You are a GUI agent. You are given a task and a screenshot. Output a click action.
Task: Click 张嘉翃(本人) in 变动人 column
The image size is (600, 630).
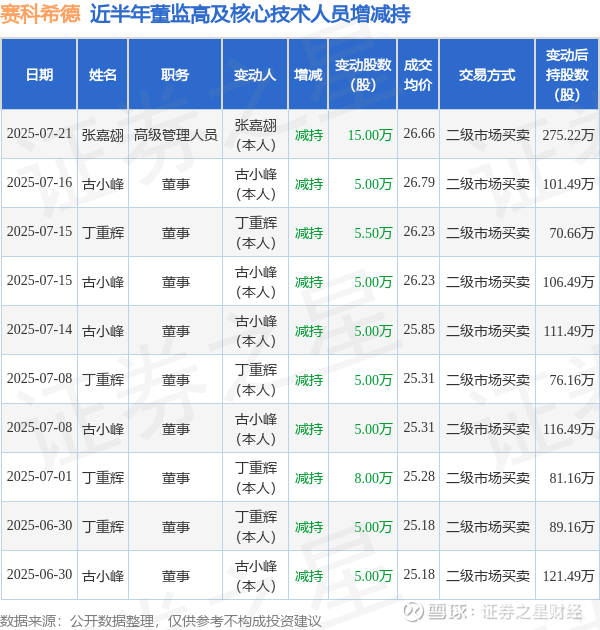[x=256, y=135]
